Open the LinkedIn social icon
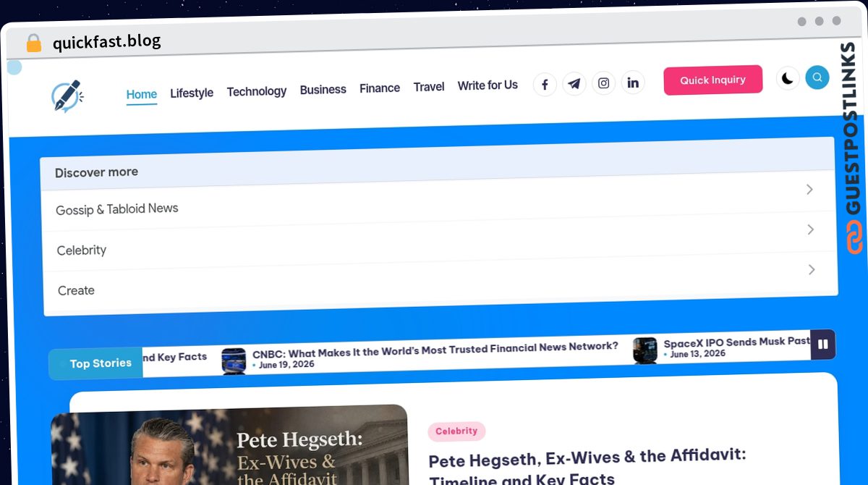The width and height of the screenshot is (868, 485). 633,83
